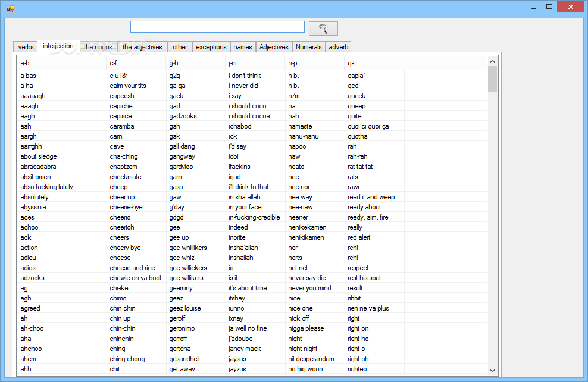Switch to the verbs tab
Image resolution: width=588 pixels, height=382 pixels.
coord(26,47)
